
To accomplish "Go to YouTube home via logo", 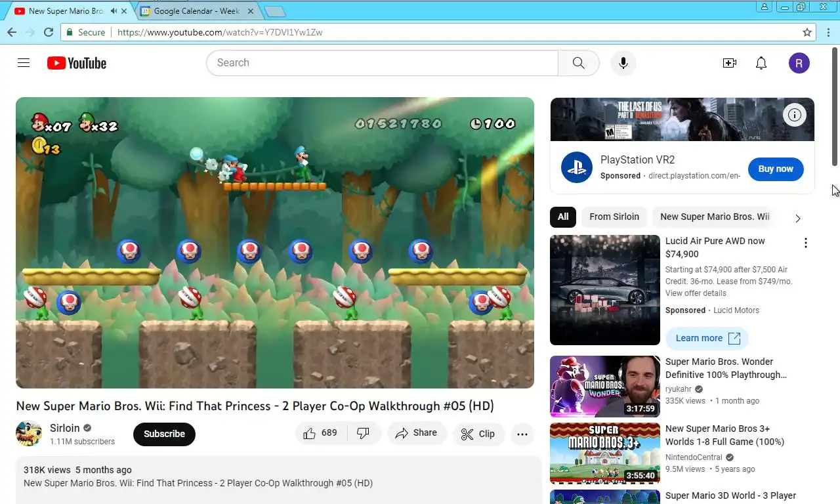I will [76, 63].
